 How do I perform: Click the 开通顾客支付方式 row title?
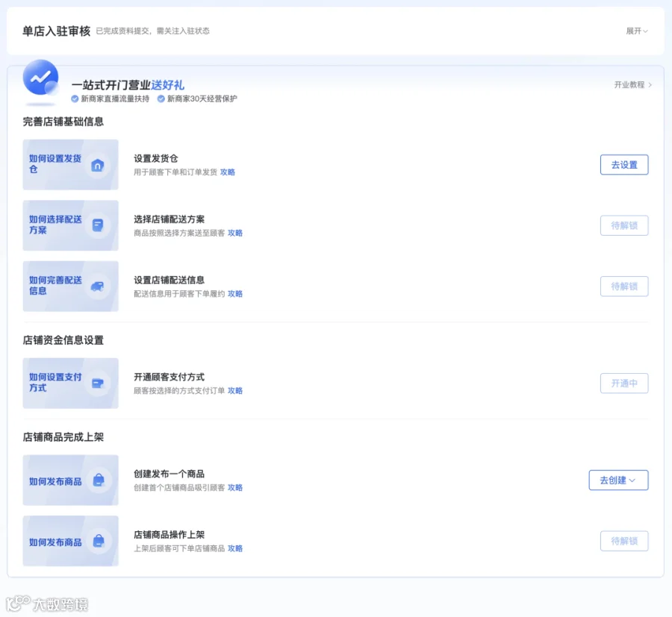click(169, 377)
